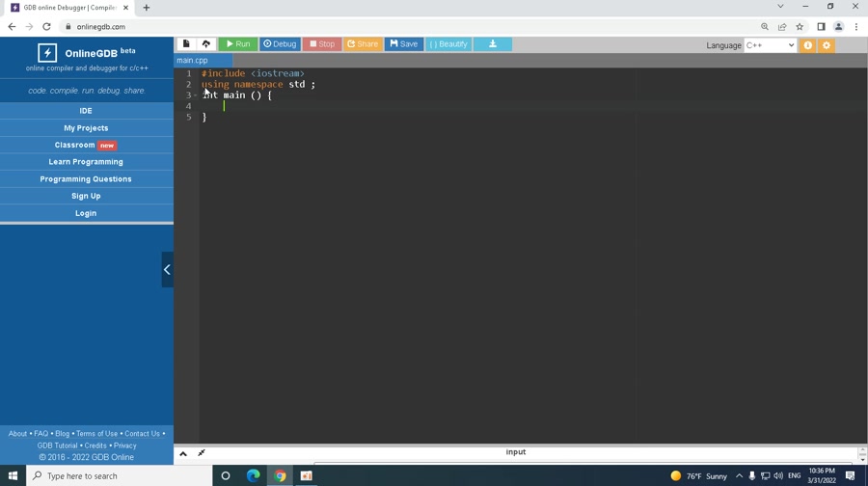Collapse the sidebar with the left chevron
868x486 pixels.
click(x=167, y=270)
